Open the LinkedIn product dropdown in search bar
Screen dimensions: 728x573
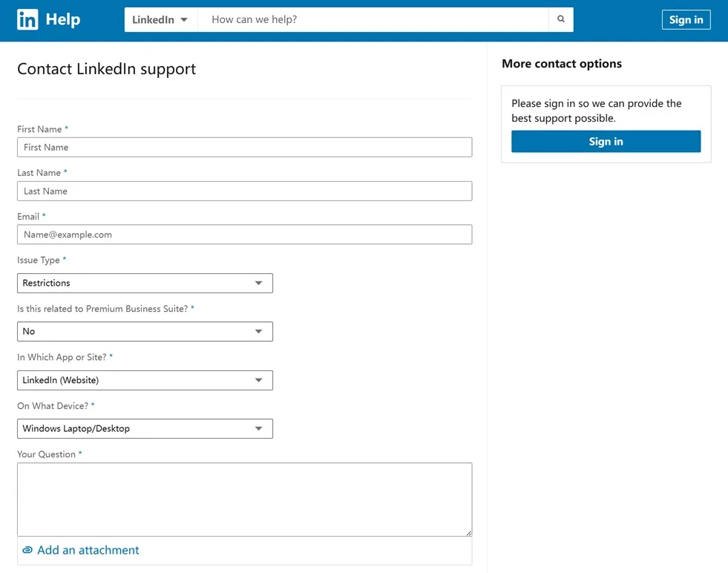[160, 19]
